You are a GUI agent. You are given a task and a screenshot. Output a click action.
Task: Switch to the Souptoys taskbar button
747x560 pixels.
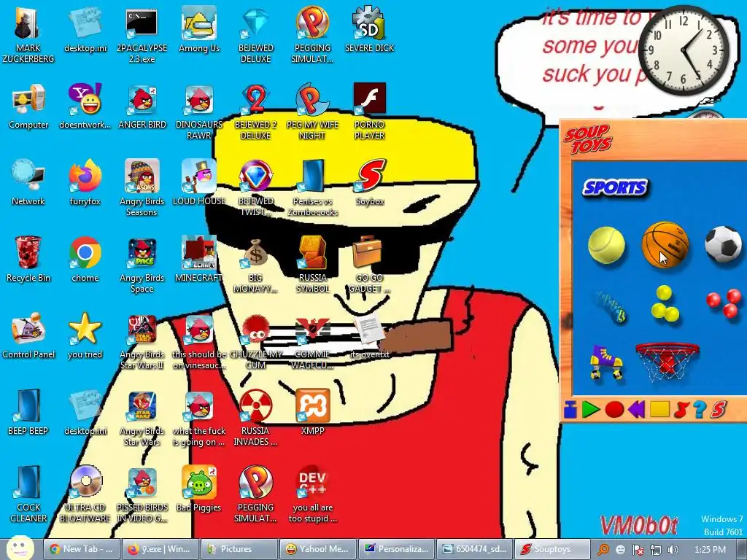coord(552,549)
